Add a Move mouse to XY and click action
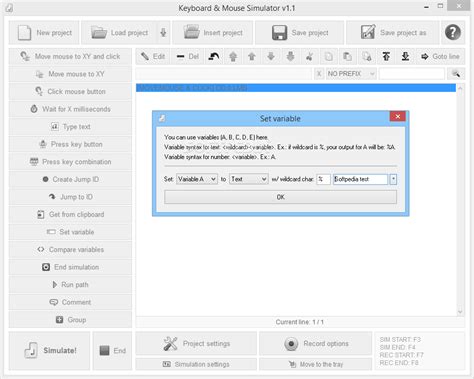 point(70,56)
